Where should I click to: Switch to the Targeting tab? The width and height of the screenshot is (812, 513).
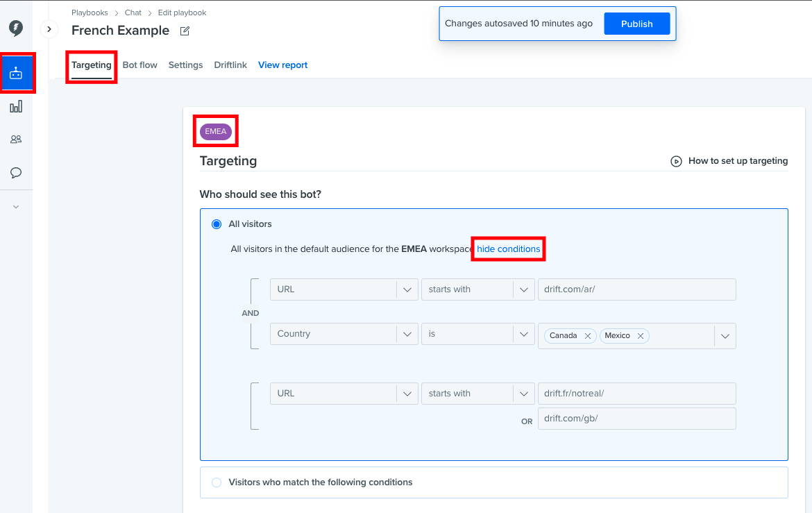pos(92,65)
